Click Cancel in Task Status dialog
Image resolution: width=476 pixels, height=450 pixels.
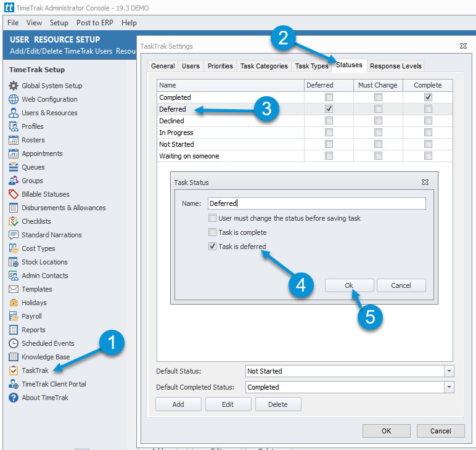[401, 285]
